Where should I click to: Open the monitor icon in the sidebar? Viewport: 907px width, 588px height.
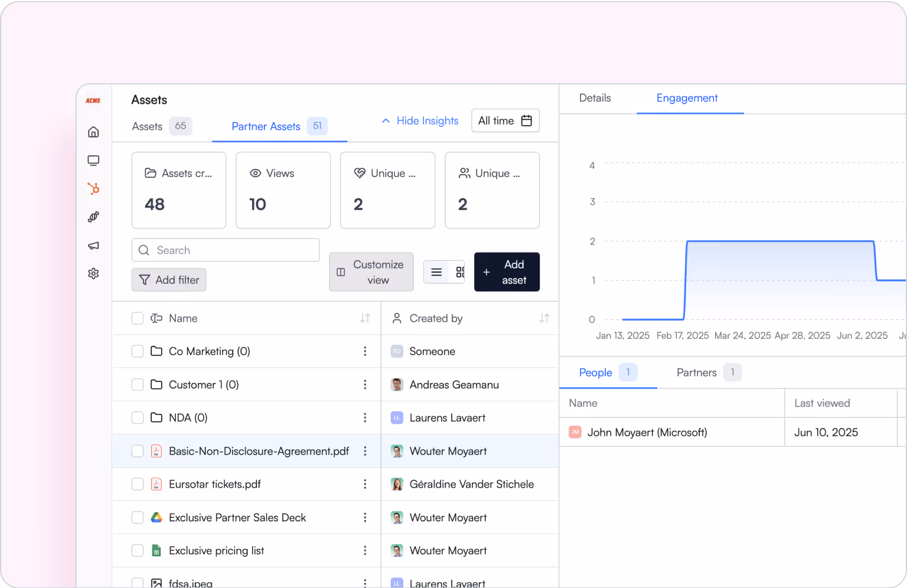coord(93,161)
